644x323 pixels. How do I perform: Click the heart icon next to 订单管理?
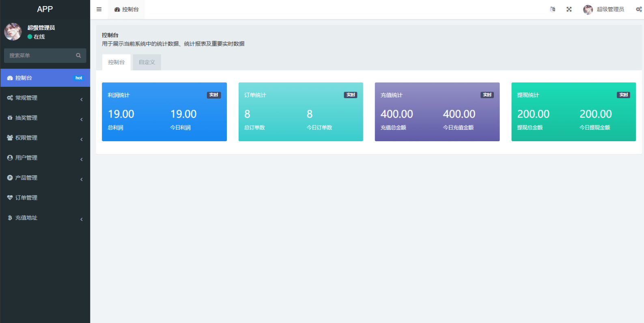(10, 198)
